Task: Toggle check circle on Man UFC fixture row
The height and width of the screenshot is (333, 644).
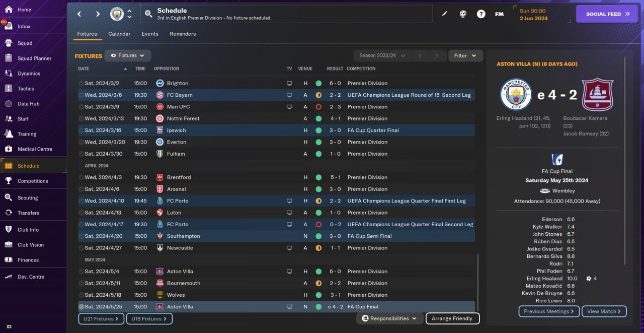Action: [81, 107]
